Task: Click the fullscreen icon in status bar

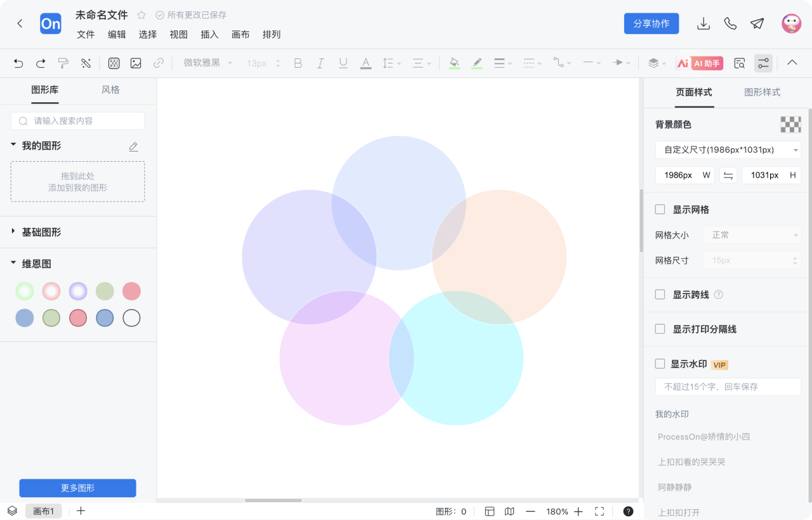Action: tap(599, 511)
